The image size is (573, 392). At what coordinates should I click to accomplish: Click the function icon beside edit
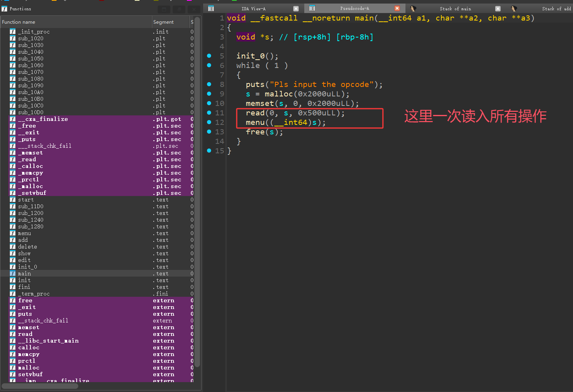[x=13, y=260]
